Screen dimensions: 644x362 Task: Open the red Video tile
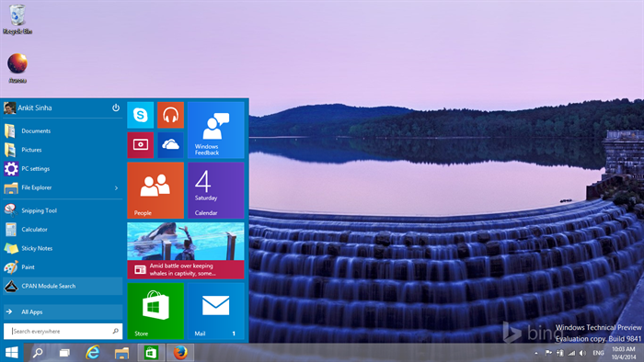(141, 145)
